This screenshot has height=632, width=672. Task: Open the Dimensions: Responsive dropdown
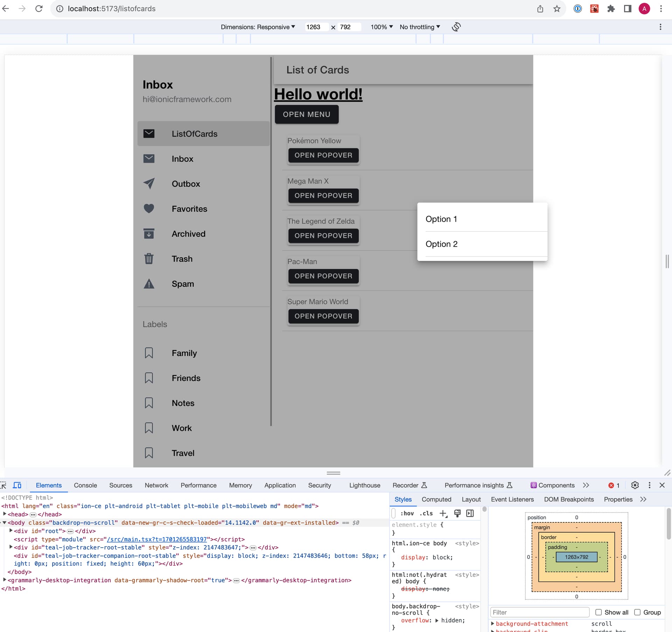(258, 27)
